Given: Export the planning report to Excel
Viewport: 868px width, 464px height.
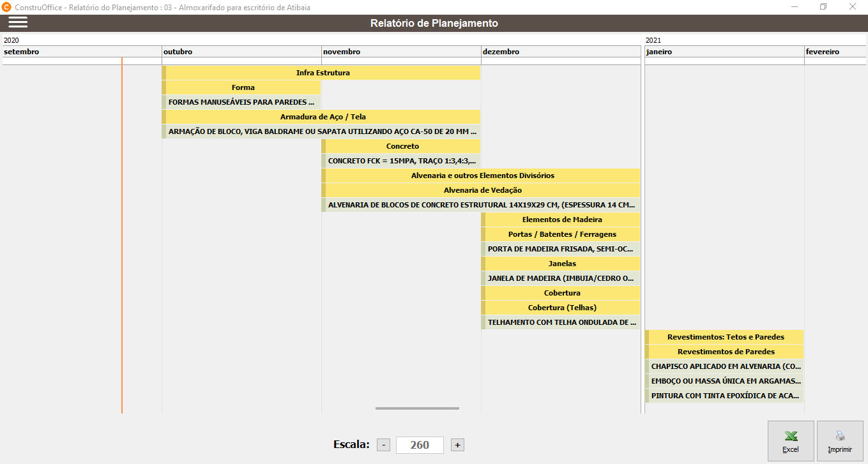Looking at the screenshot, I should tap(791, 441).
